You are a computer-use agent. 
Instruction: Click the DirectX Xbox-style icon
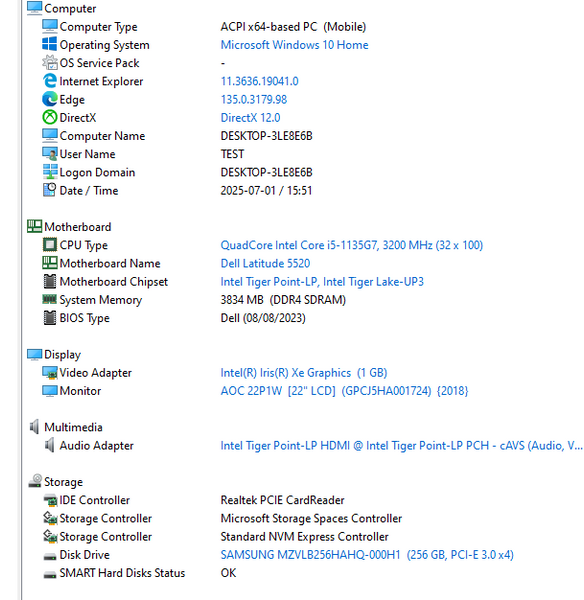tap(50, 117)
